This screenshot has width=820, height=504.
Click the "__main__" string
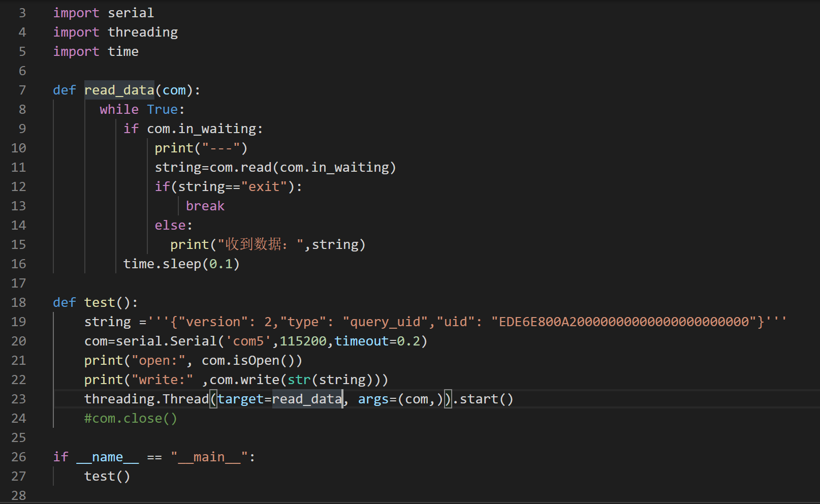click(x=209, y=457)
